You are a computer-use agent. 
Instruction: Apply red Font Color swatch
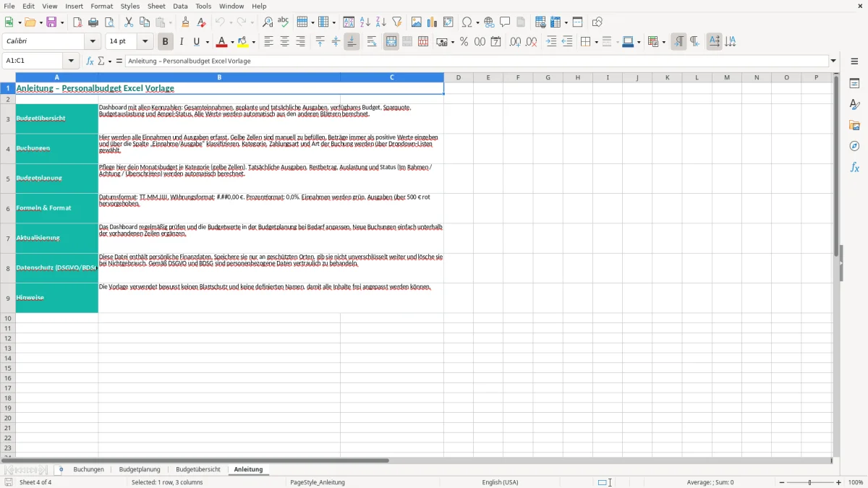[x=221, y=42]
